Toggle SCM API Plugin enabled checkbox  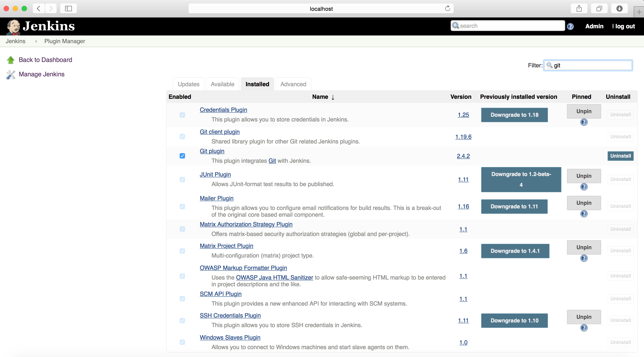pyautogui.click(x=182, y=299)
